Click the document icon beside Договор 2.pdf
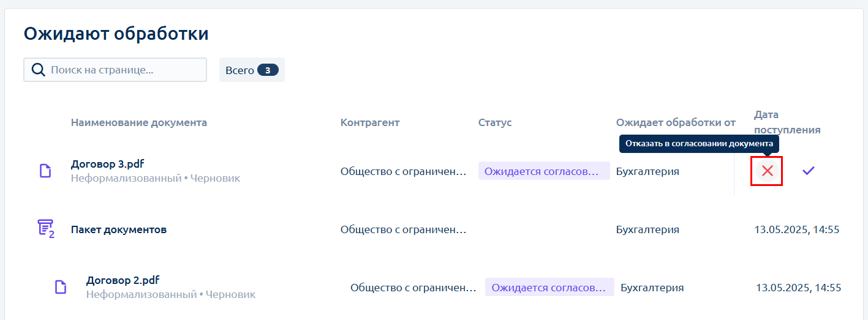 point(61,287)
